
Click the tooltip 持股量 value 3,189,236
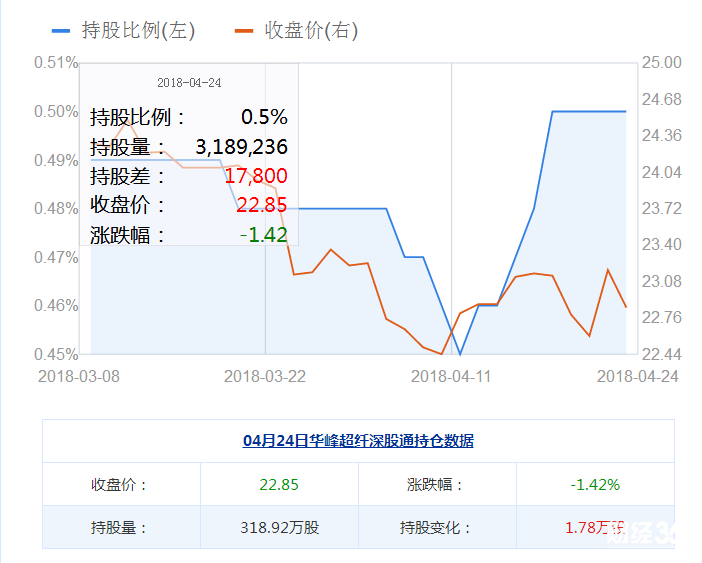click(241, 147)
